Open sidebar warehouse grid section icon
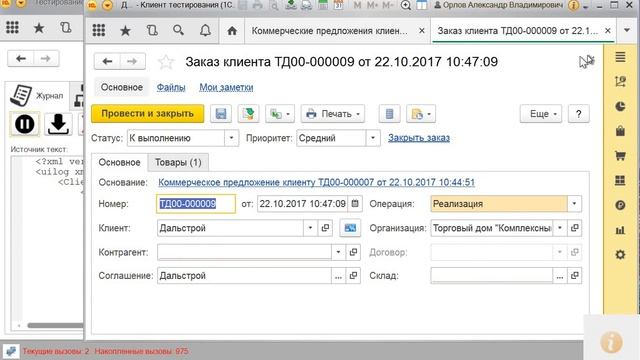This screenshot has height=360, width=640. click(x=620, y=180)
